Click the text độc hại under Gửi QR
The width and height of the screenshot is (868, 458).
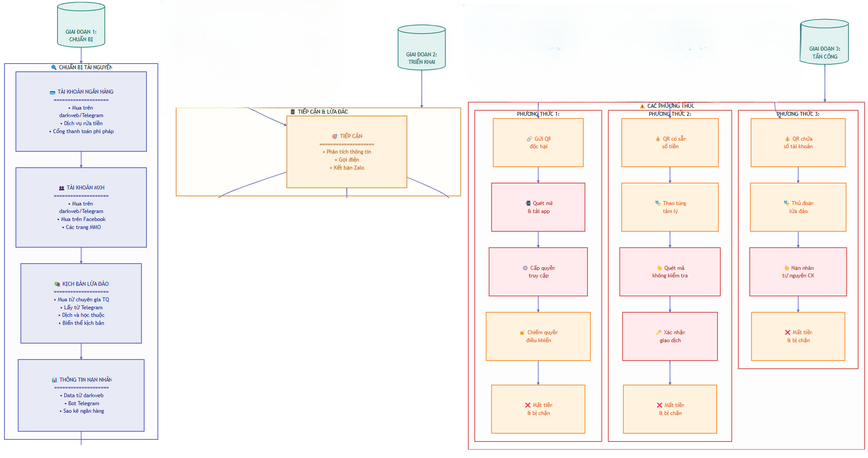[x=539, y=146]
